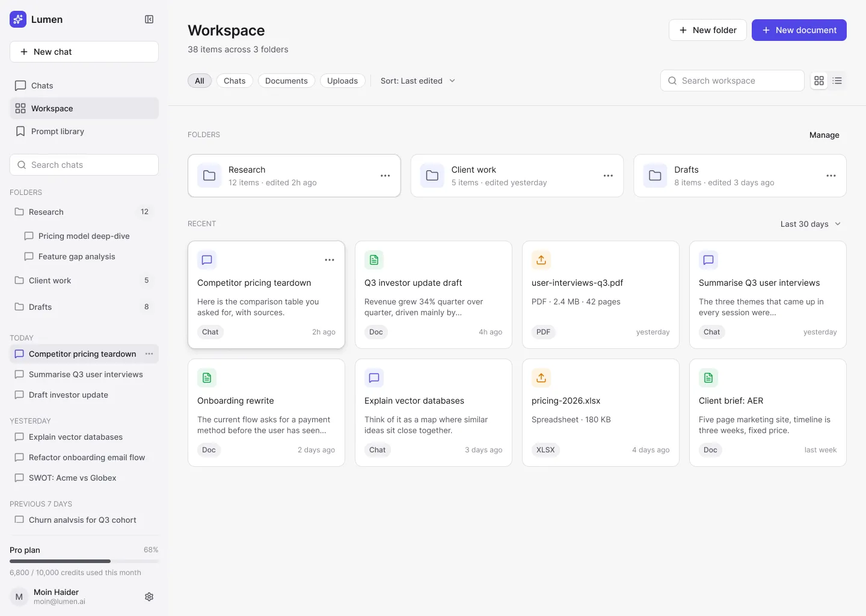Collapse the sidebar panel icon
Image resolution: width=866 pixels, height=616 pixels.
point(149,19)
